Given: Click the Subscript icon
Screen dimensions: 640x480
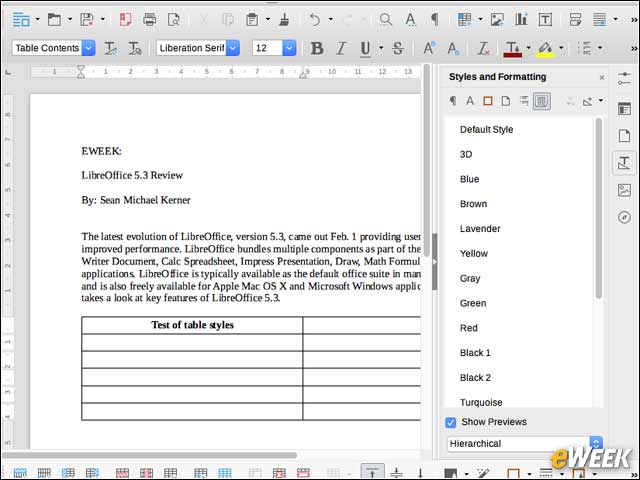Looking at the screenshot, I should 453,48.
